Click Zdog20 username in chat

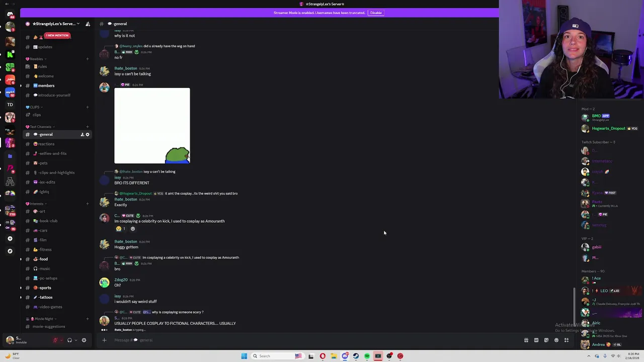[121, 280]
